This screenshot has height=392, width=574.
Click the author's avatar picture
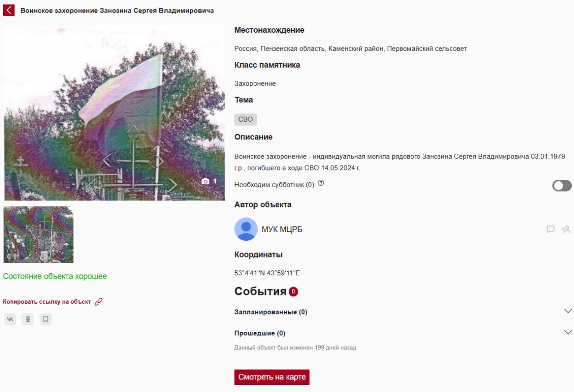246,229
